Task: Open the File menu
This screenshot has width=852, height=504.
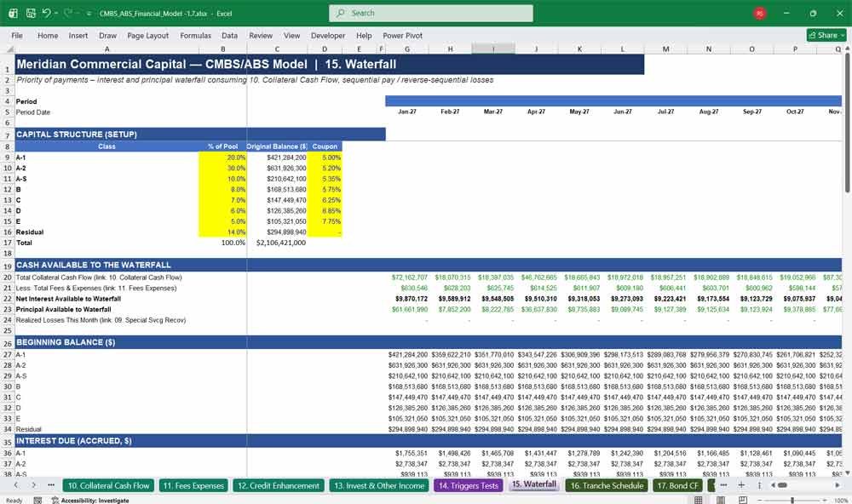Action: coord(17,35)
